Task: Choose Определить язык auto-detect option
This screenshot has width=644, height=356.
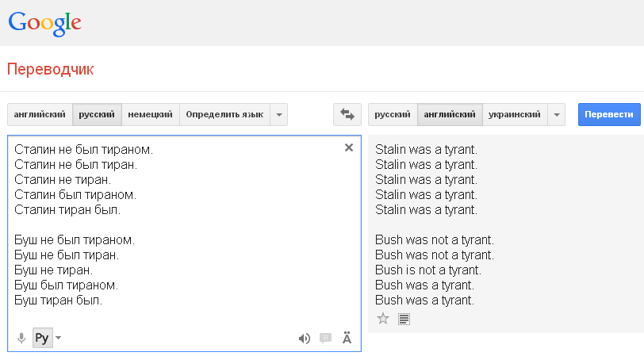Action: tap(224, 114)
